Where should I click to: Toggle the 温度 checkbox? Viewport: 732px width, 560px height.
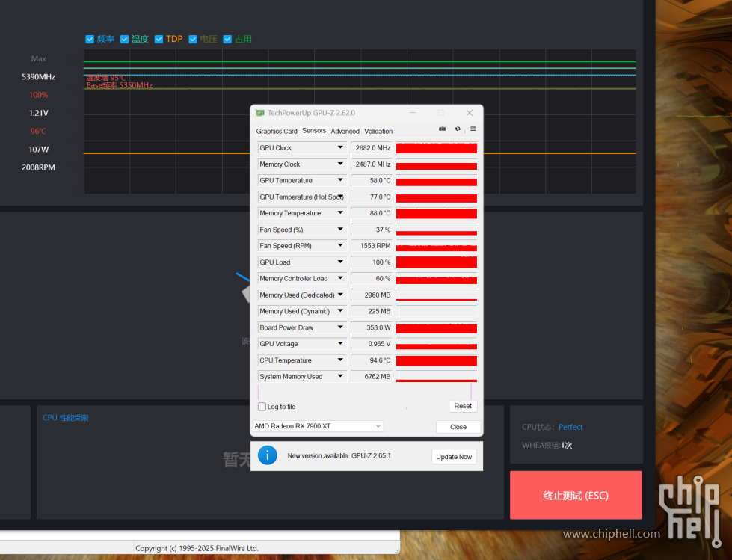click(124, 39)
